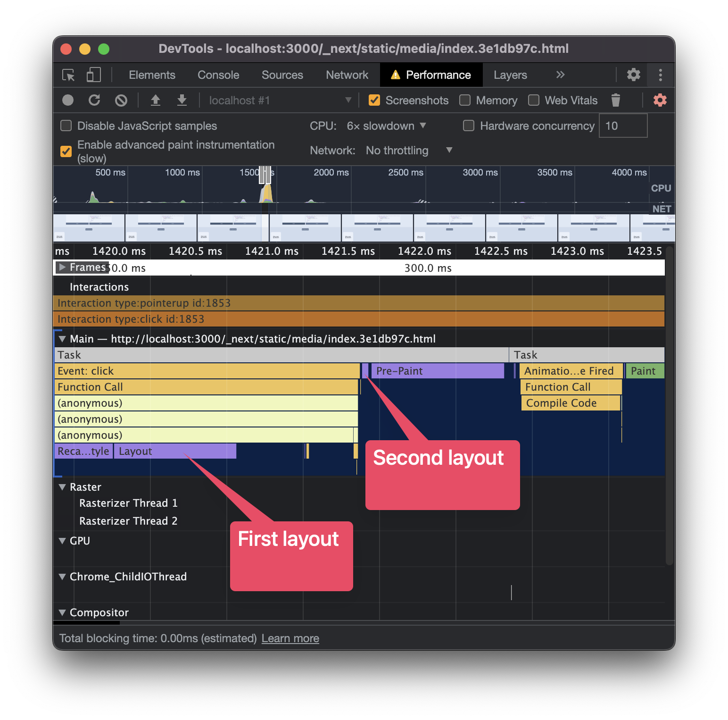728x720 pixels.
Task: Click the Interactions track label
Action: tap(99, 287)
